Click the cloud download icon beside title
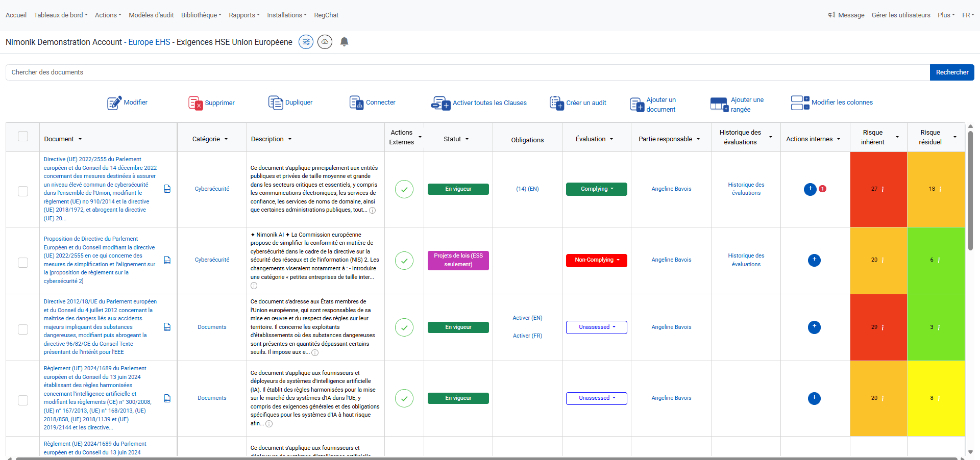Viewport: 980px width, 460px height. point(325,42)
